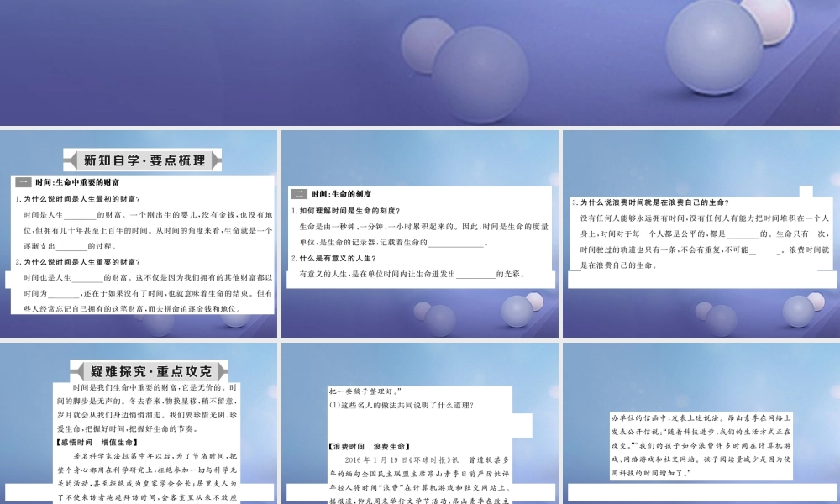Open the slide starting with 办单位的信函中
Image resolution: width=840 pixels, height=504 pixels.
pos(701,423)
